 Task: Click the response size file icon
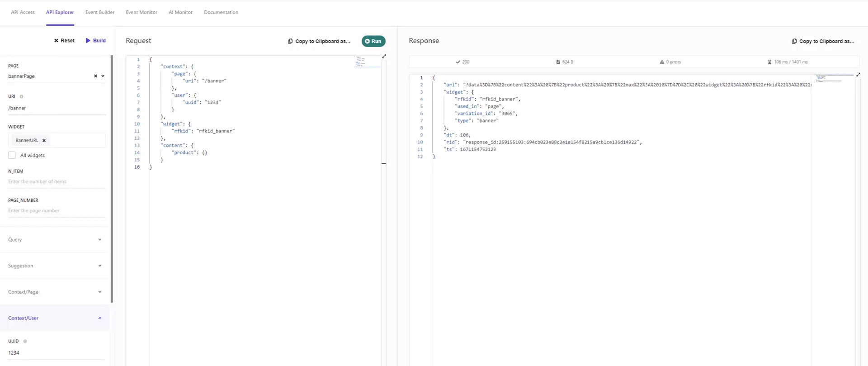click(558, 62)
